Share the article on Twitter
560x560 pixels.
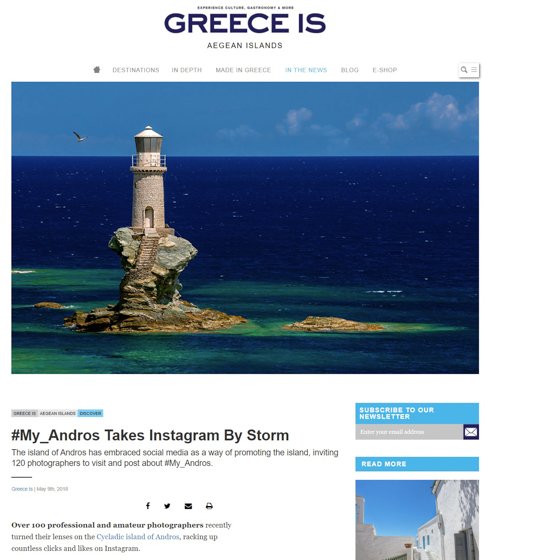pyautogui.click(x=167, y=506)
